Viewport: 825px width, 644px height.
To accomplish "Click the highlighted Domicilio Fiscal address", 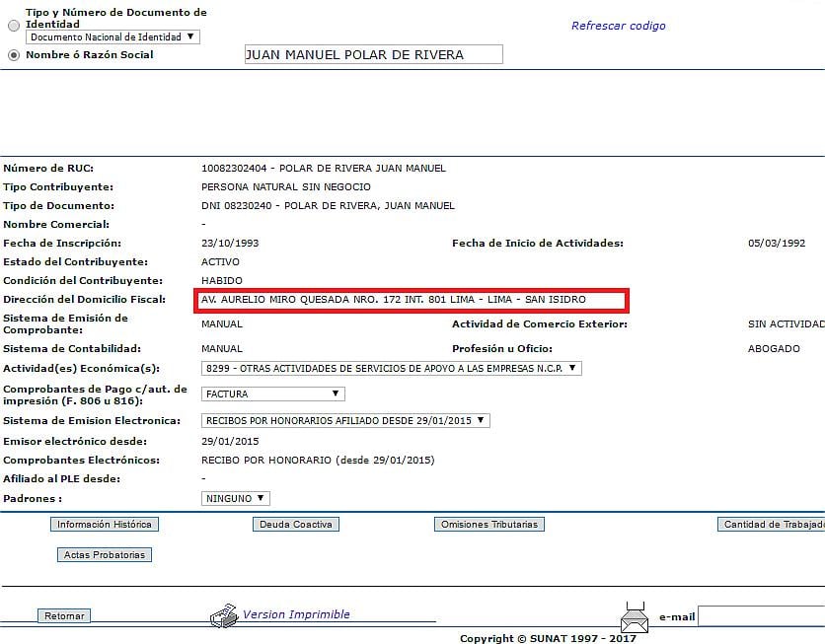I will [x=410, y=300].
